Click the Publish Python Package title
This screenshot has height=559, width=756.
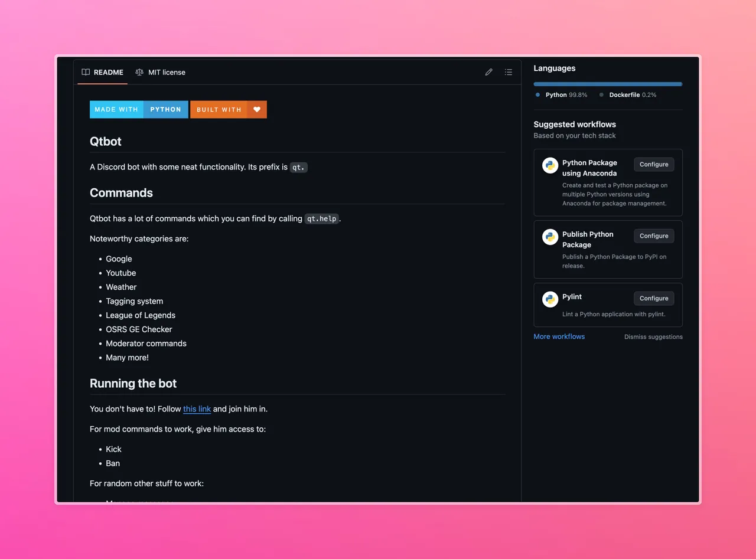588,239
